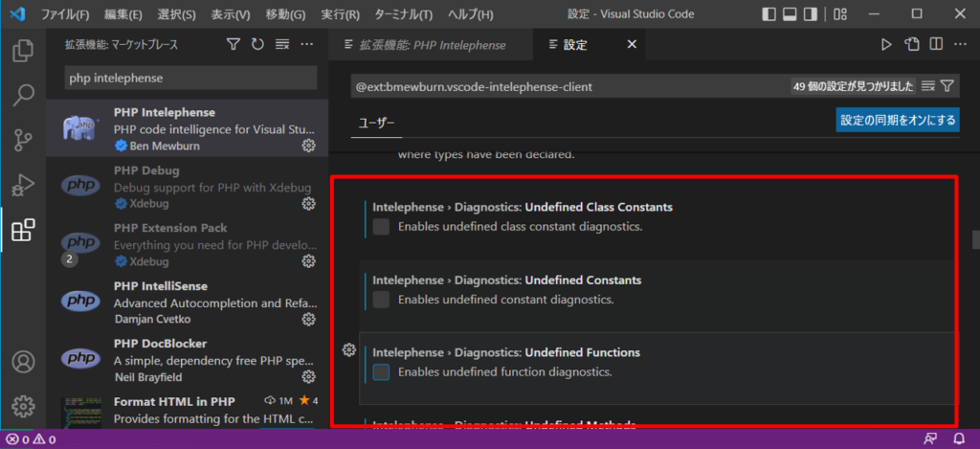
Task: Click the VS Code logo icon in title bar
Action: coord(17,13)
